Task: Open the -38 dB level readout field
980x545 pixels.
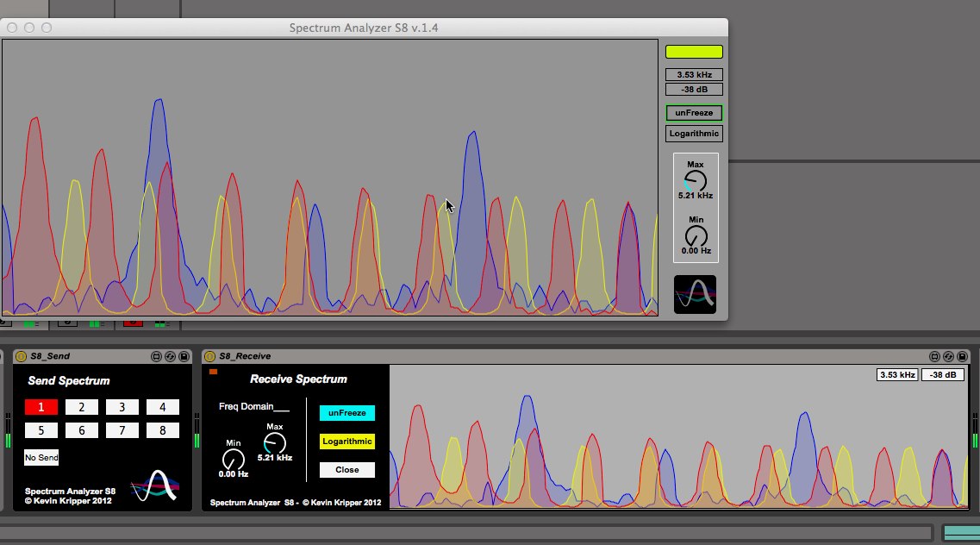Action: point(694,89)
